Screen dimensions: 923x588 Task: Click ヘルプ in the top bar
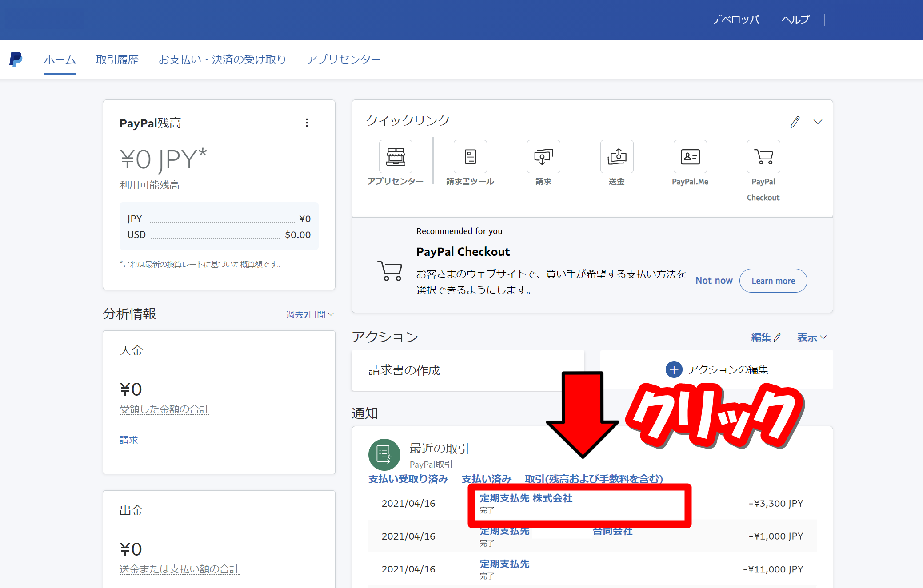(796, 20)
